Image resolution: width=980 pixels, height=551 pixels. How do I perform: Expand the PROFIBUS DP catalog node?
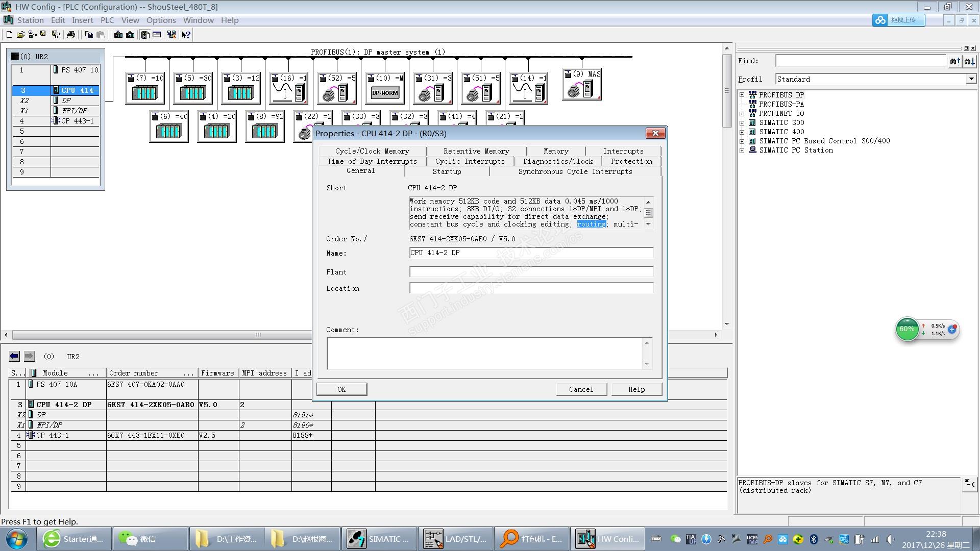click(742, 95)
